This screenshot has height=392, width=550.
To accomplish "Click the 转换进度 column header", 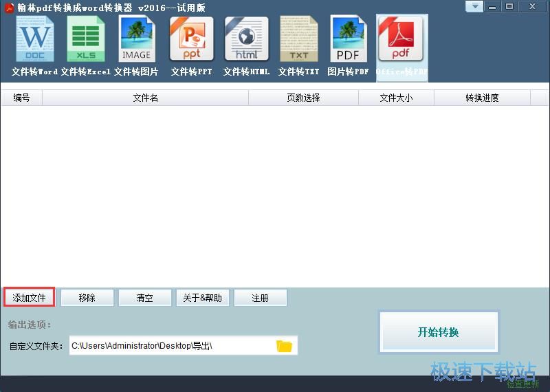I will [x=483, y=98].
